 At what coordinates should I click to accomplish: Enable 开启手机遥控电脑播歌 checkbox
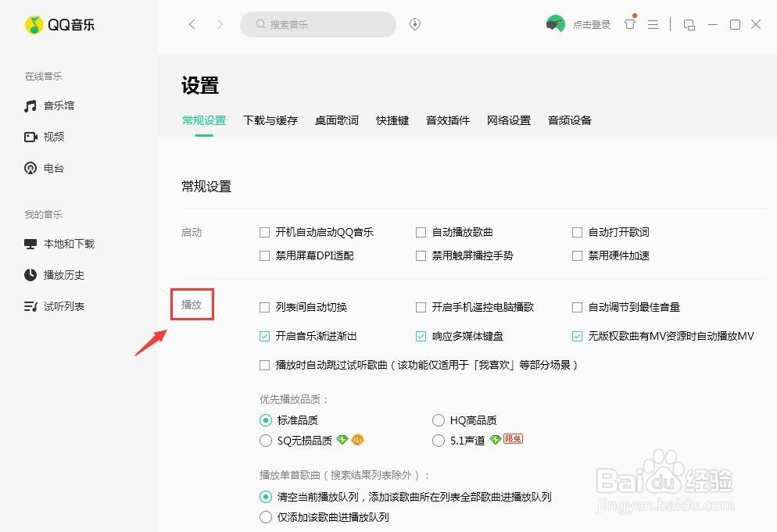click(421, 307)
